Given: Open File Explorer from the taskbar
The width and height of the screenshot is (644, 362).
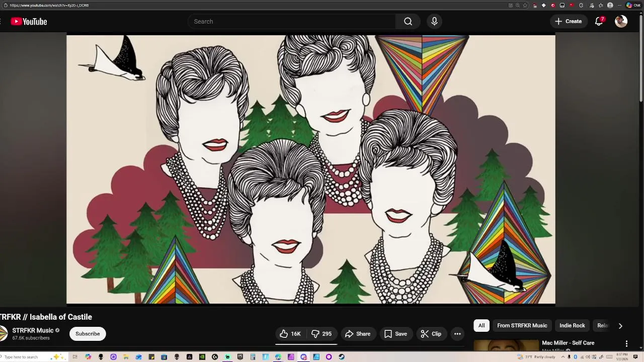Looking at the screenshot, I should click(x=126, y=357).
